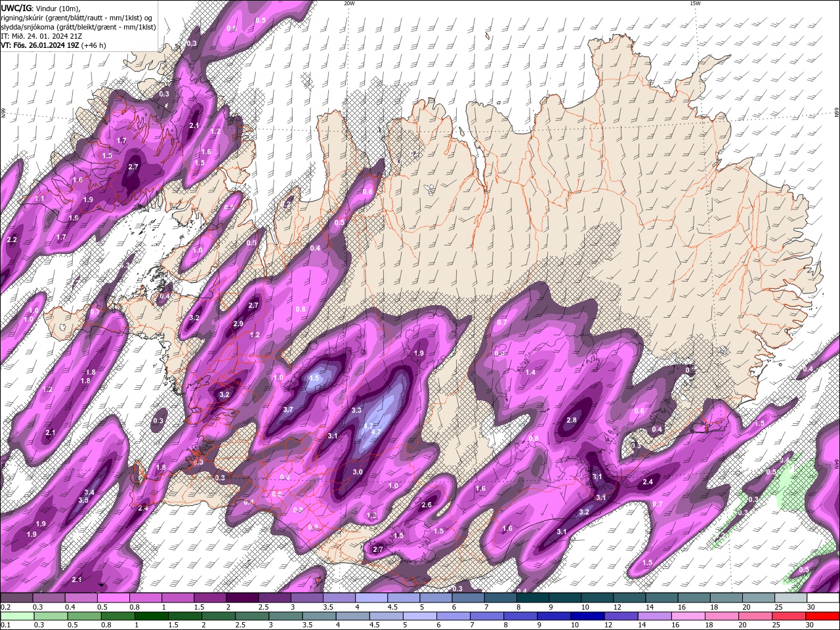Viewport: 840px width, 630px height.
Task: Click lower legend swatch between 3 and 3.5
Action: tap(285, 616)
